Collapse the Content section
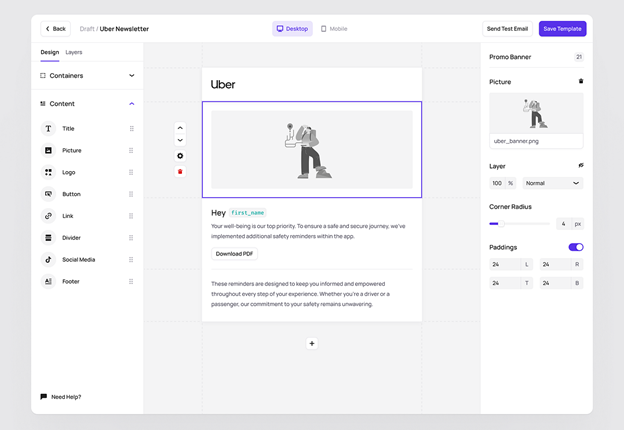 point(87,104)
